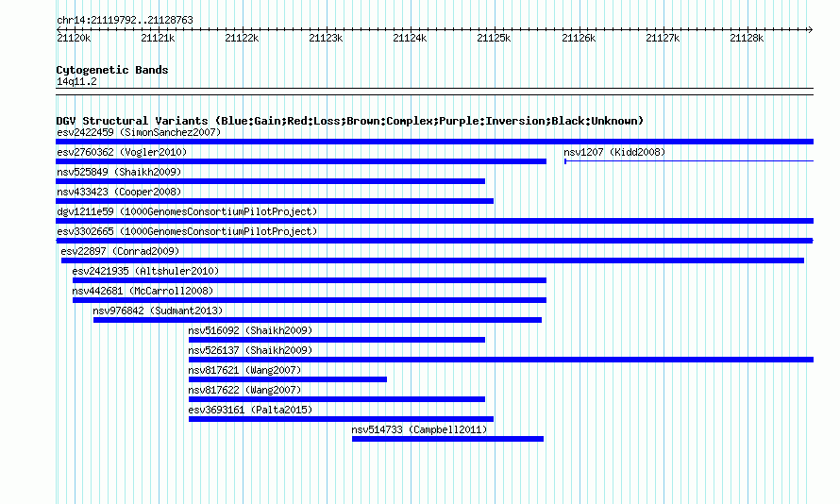Open nsv514733 (Campbell2011) label
The width and height of the screenshot is (840, 504).
coord(419,429)
